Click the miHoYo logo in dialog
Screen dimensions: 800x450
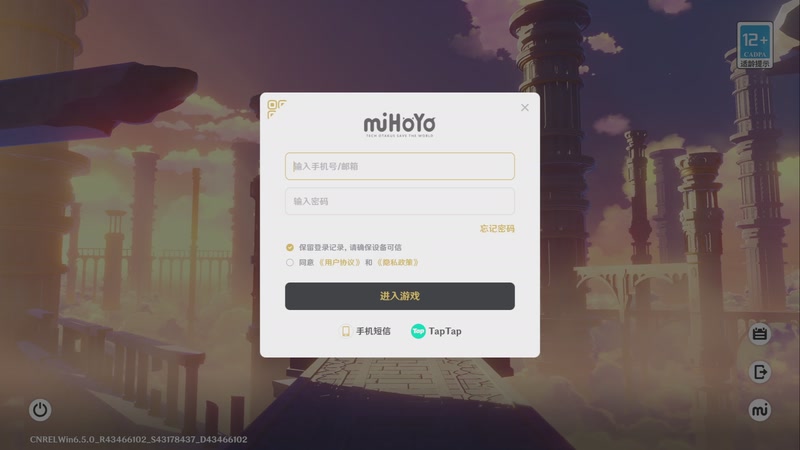(399, 125)
